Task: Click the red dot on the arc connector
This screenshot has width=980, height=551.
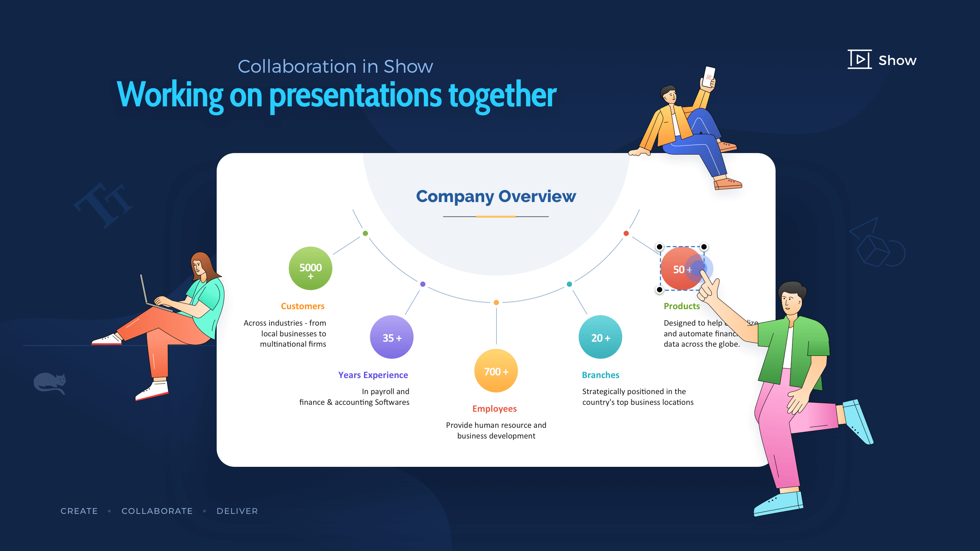Action: coord(626,233)
